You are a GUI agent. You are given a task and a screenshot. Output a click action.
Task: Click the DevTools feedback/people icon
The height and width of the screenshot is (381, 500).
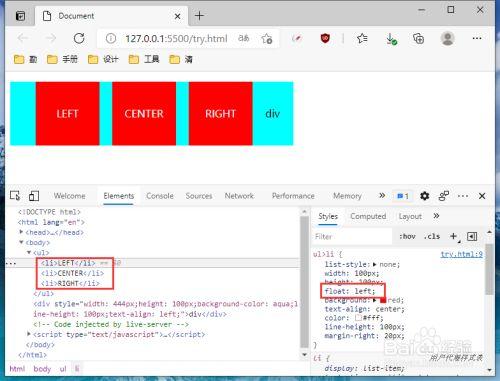(444, 196)
